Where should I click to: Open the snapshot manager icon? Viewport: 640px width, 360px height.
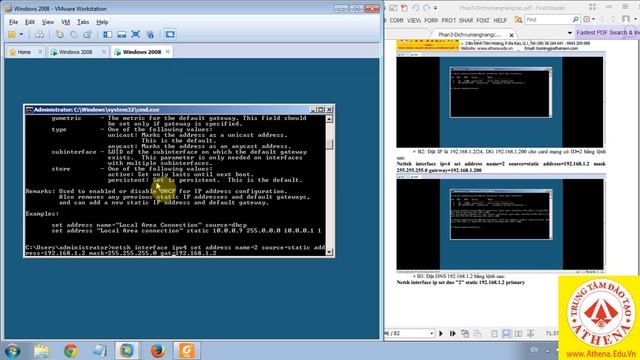point(87,35)
